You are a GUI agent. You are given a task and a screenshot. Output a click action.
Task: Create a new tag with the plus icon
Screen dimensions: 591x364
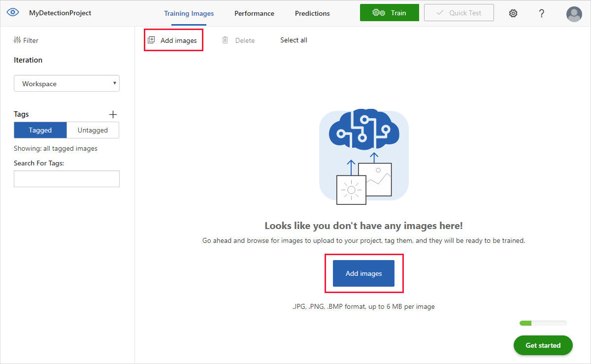pyautogui.click(x=113, y=114)
